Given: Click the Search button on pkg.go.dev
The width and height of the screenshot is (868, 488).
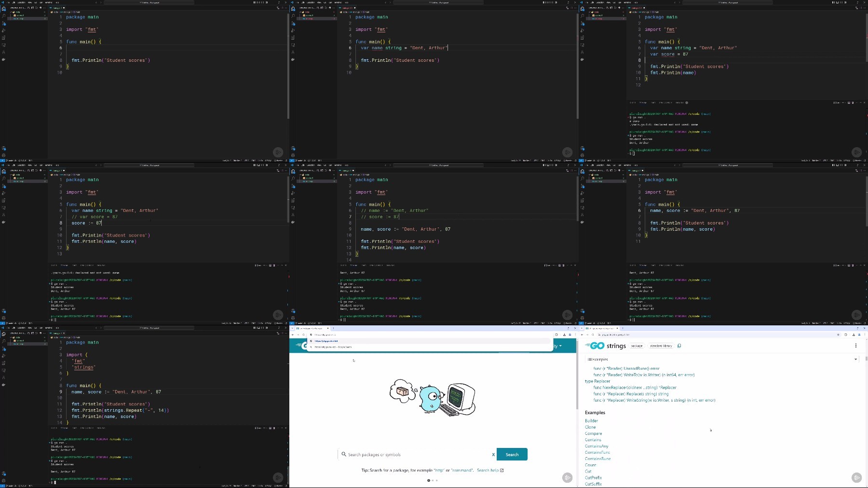Looking at the screenshot, I should pyautogui.click(x=512, y=454).
